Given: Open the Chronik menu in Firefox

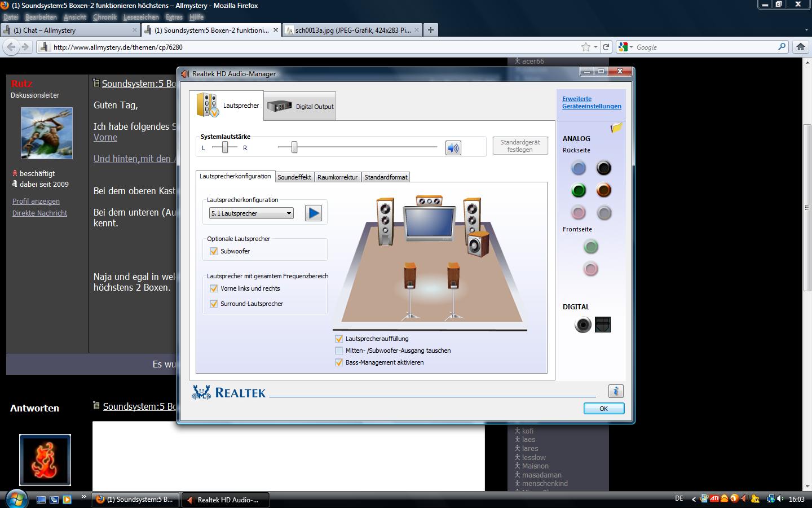Looking at the screenshot, I should pos(105,17).
